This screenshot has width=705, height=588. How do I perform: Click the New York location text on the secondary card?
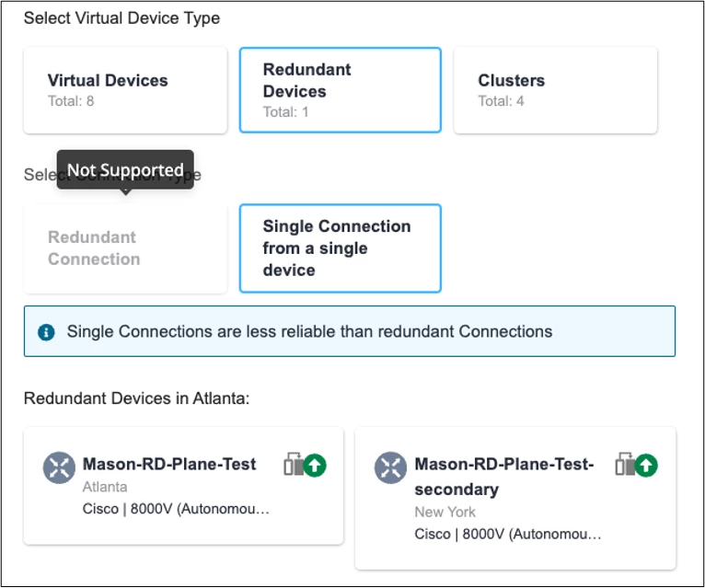tap(445, 512)
